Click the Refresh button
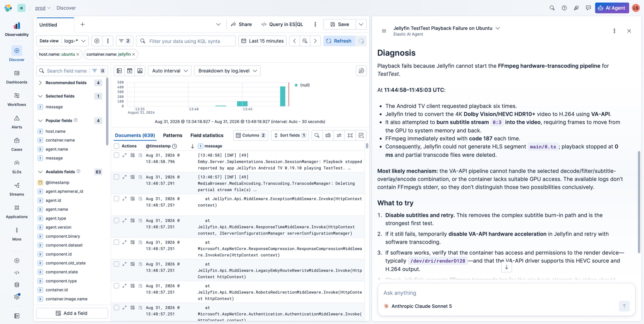Viewport: 644px width, 324px height. pos(339,41)
